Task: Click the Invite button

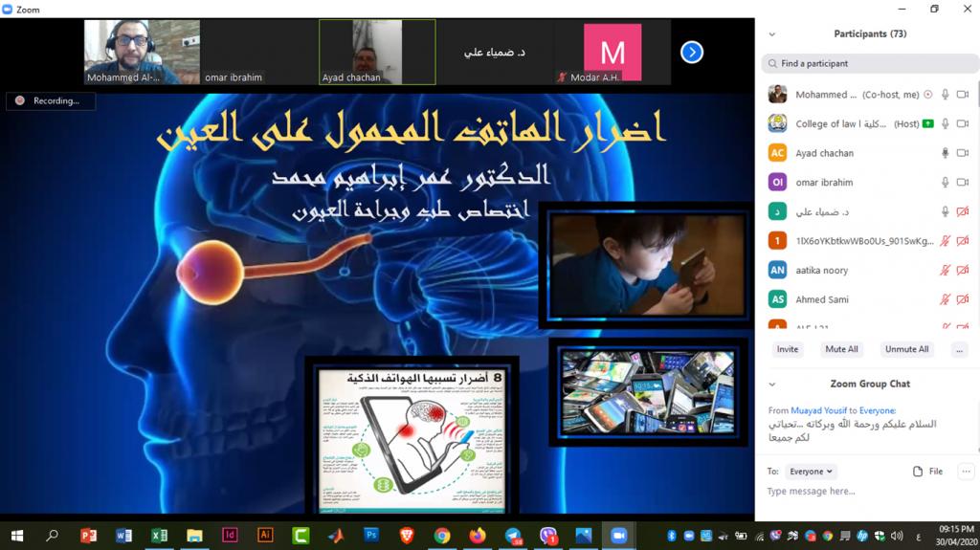Action: [x=788, y=349]
